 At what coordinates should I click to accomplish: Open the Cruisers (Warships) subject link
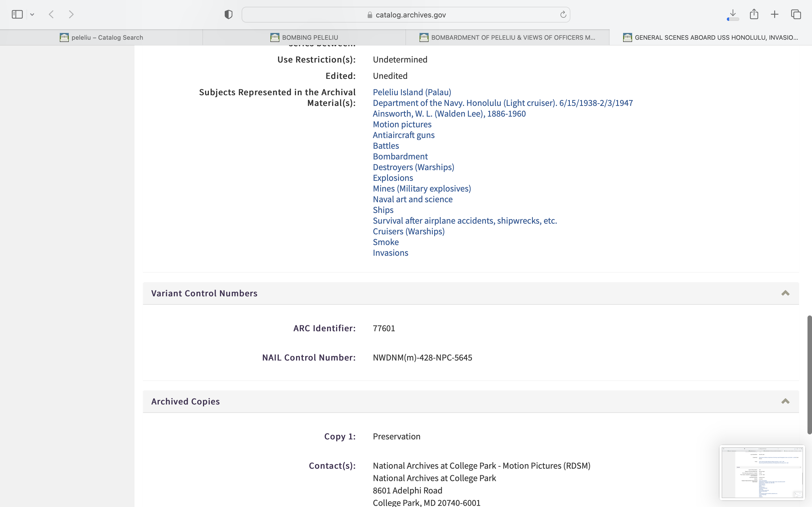point(408,231)
